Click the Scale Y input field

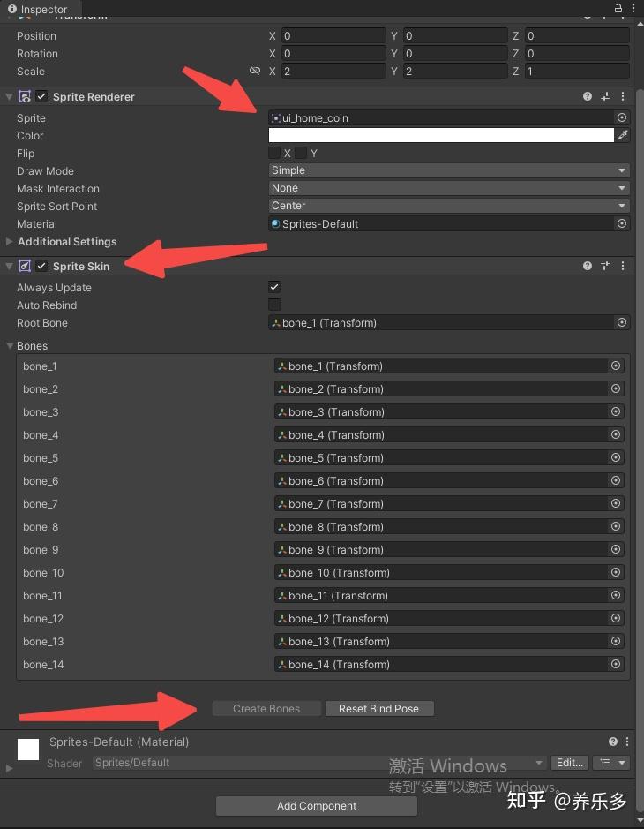click(x=455, y=71)
